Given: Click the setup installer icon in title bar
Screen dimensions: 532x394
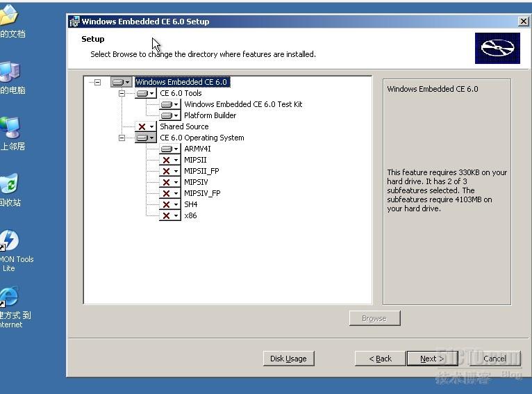Looking at the screenshot, I should pyautogui.click(x=74, y=22).
